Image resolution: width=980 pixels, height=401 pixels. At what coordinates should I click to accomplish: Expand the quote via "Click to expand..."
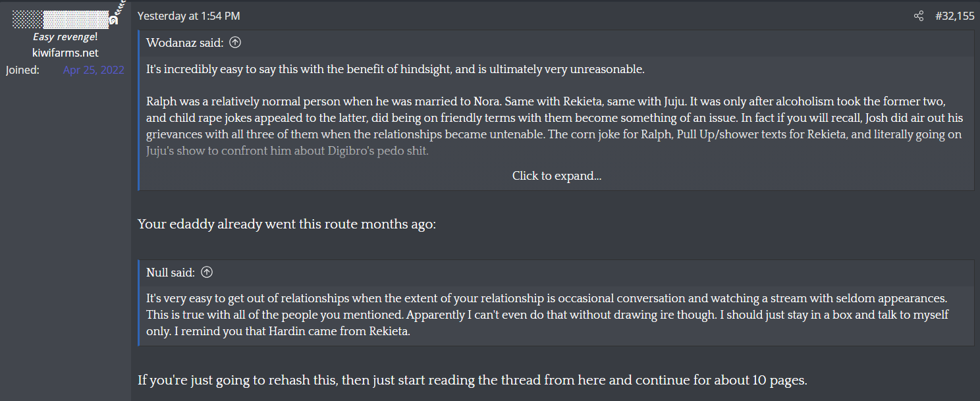pos(557,176)
